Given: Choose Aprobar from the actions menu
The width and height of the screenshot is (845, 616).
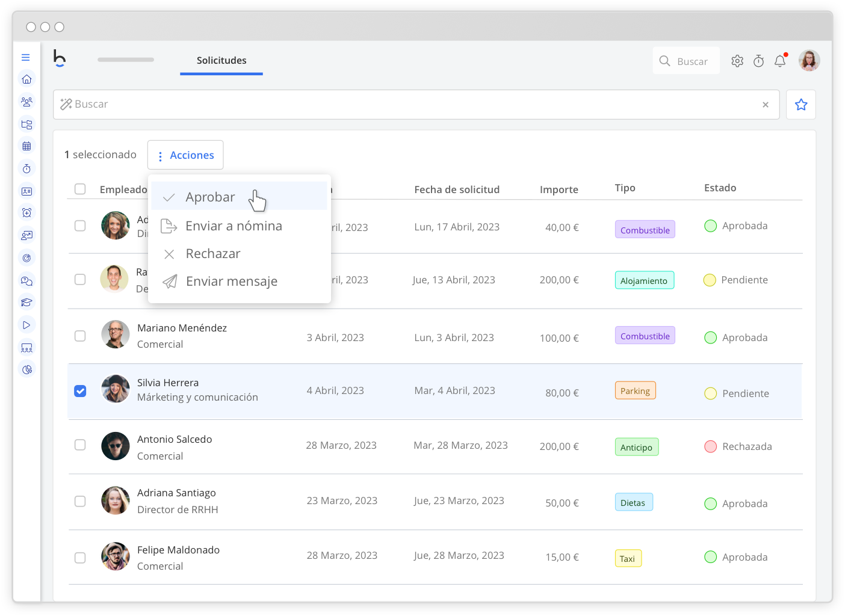Looking at the screenshot, I should pyautogui.click(x=210, y=197).
